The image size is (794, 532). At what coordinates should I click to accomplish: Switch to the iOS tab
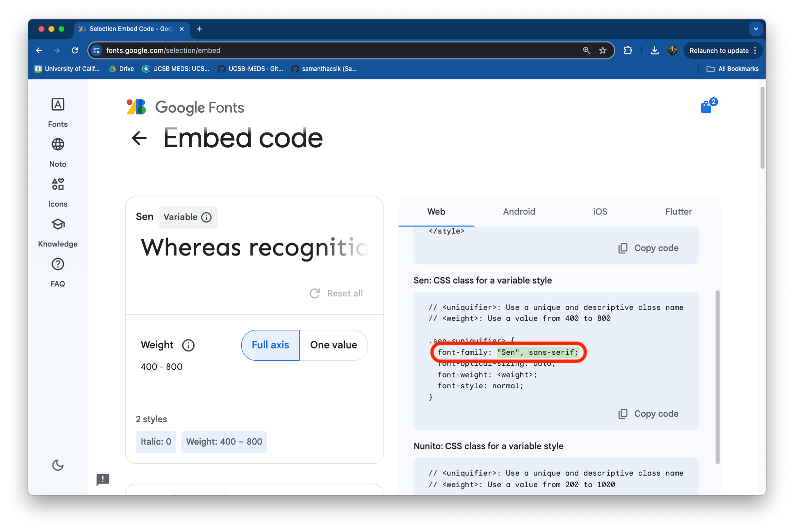coord(600,212)
